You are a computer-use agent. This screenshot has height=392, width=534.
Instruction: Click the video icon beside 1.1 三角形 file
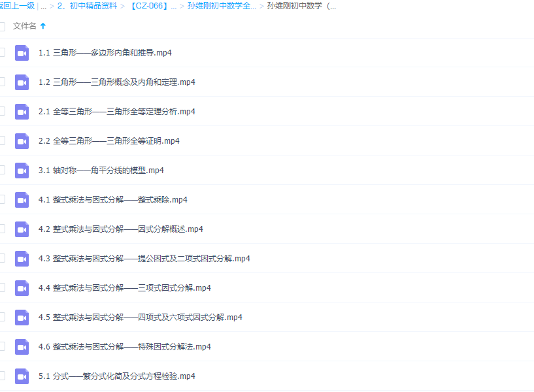click(22, 52)
